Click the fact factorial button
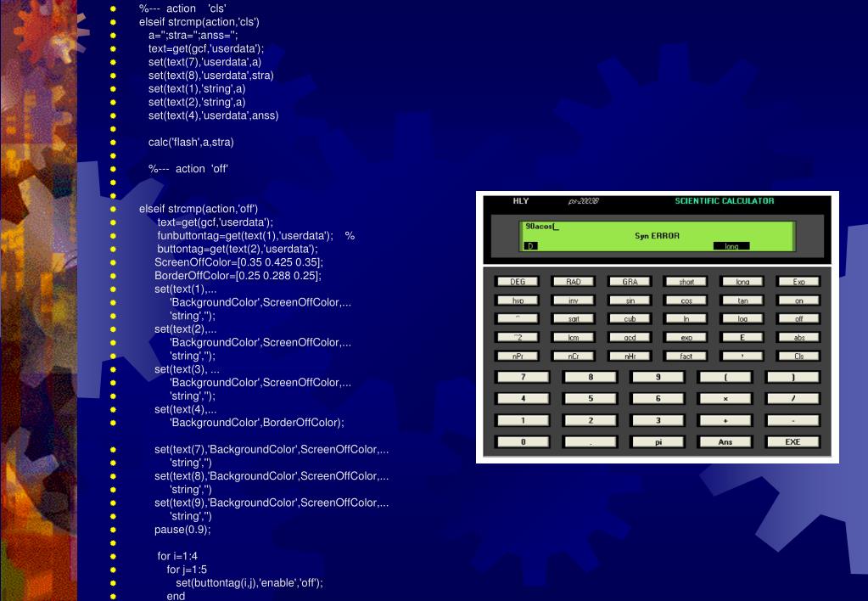 click(686, 357)
